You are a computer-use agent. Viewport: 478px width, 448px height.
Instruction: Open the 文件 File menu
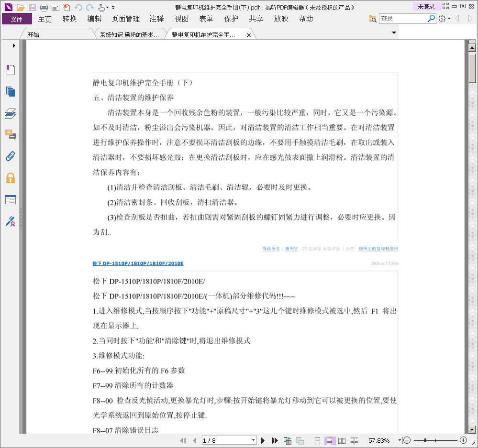[17, 19]
